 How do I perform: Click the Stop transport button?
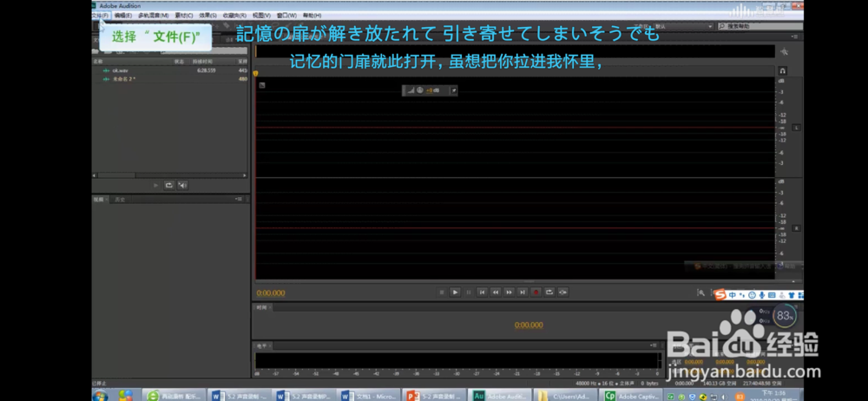442,292
